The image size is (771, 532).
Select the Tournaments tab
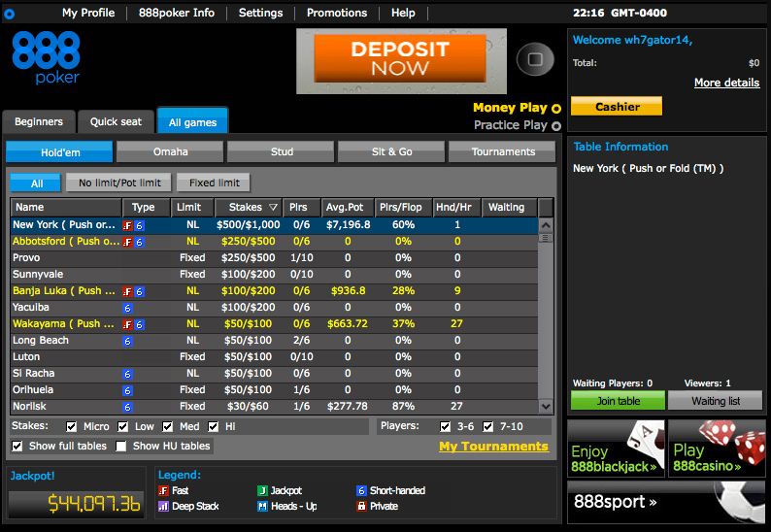(x=503, y=151)
